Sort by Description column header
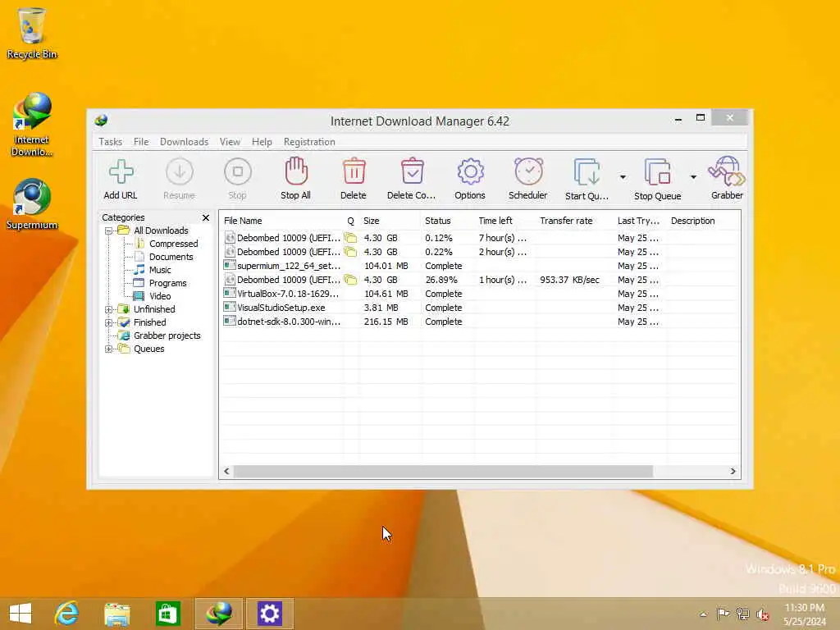Image resolution: width=840 pixels, height=630 pixels. (x=703, y=221)
